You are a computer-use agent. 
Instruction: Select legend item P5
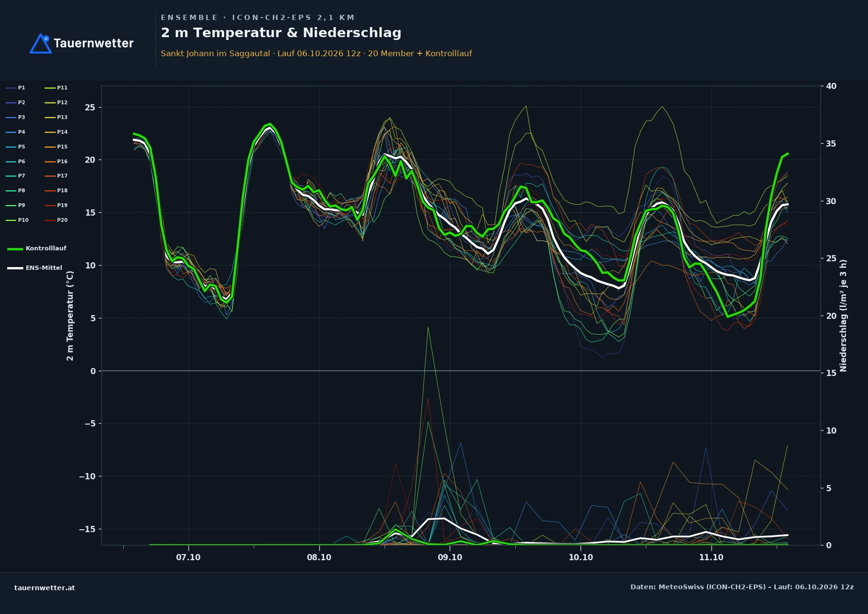[16, 147]
